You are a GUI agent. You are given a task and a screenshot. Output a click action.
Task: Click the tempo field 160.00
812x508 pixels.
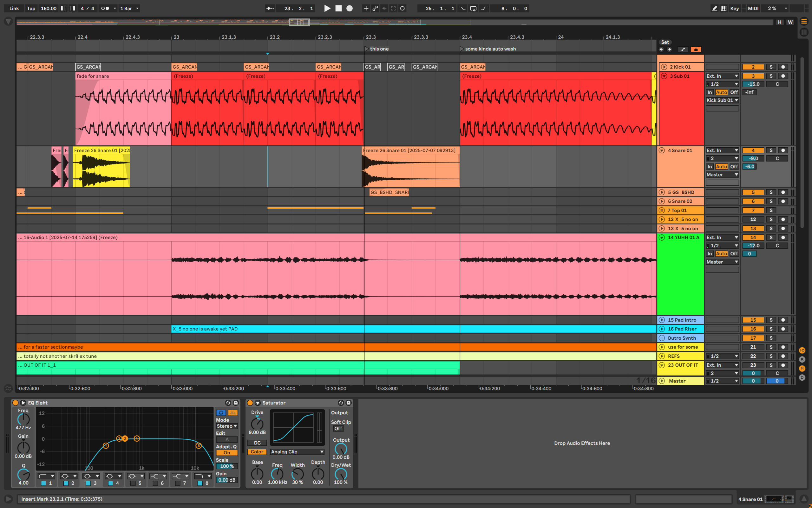(49, 8)
